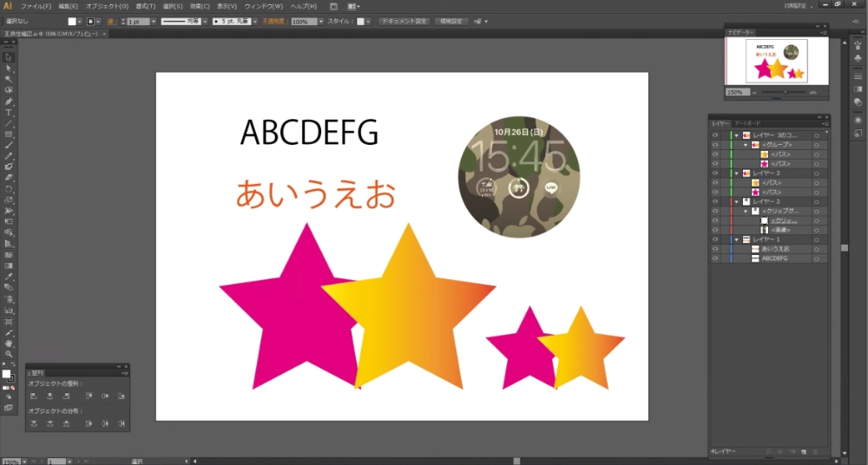Collapse the レイヤー 3 layer tree

coord(737,174)
